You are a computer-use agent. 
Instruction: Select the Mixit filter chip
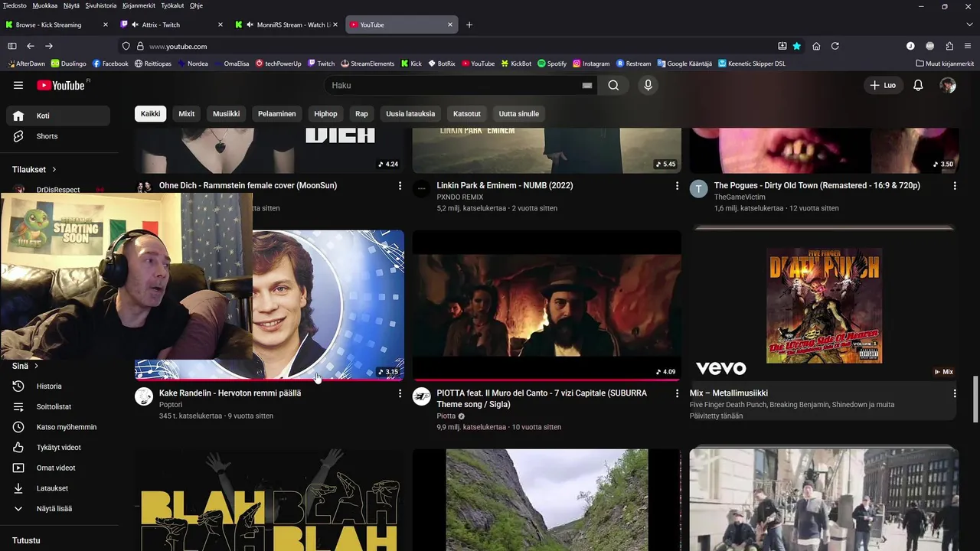click(187, 114)
